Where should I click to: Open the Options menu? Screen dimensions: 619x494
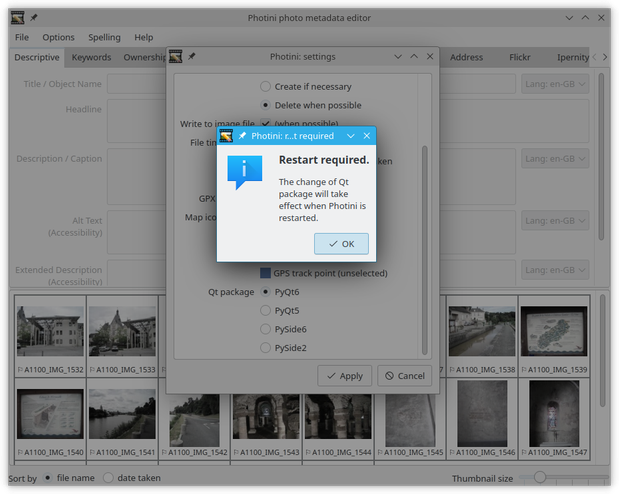pyautogui.click(x=58, y=37)
